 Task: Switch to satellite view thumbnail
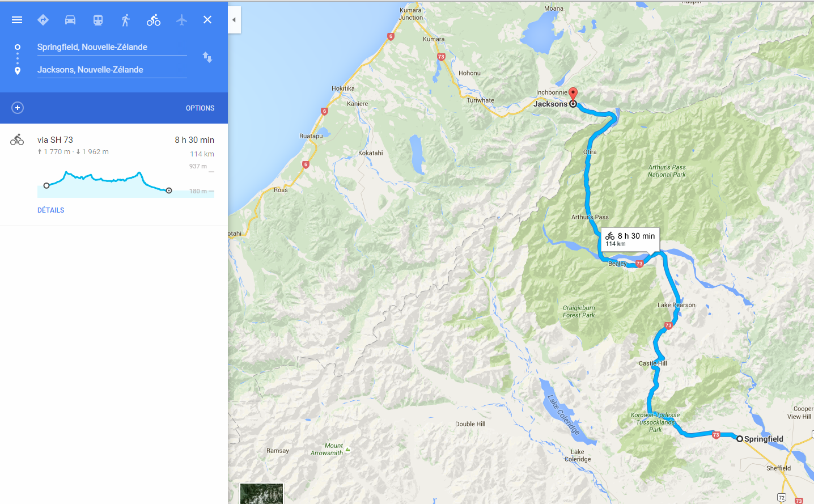pyautogui.click(x=261, y=494)
